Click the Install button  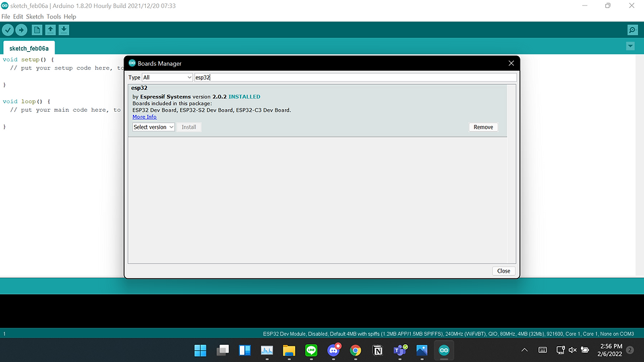[189, 127]
